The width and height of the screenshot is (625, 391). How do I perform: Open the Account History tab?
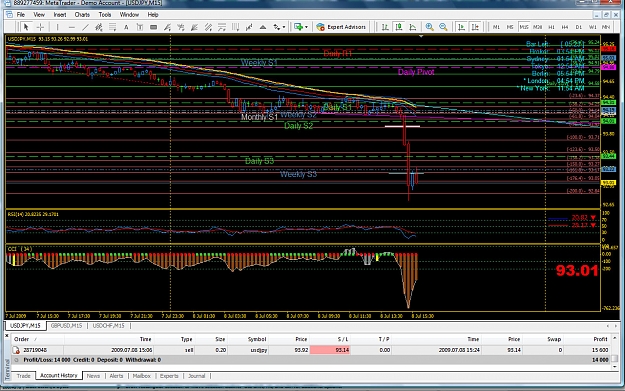tap(59, 375)
